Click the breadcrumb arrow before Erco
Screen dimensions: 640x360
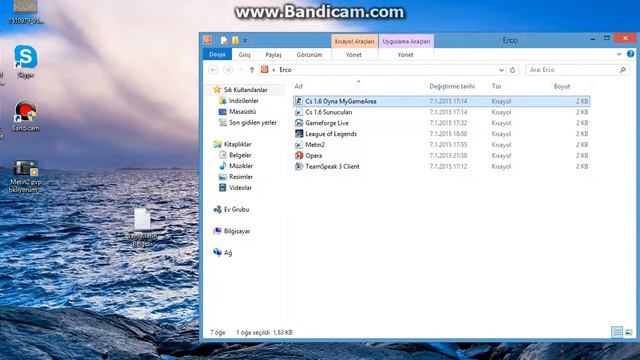coord(273,70)
